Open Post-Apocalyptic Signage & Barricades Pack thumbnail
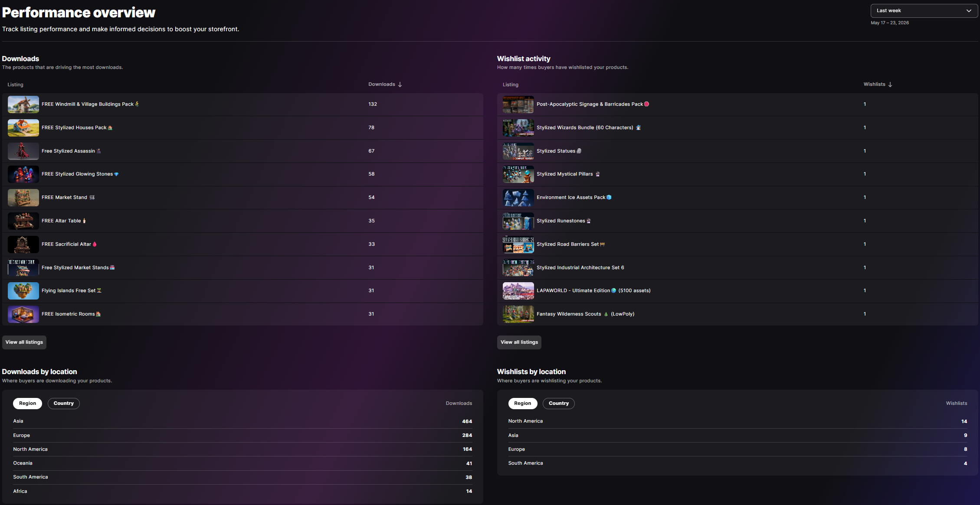Screen dimensions: 980x505 tap(518, 104)
